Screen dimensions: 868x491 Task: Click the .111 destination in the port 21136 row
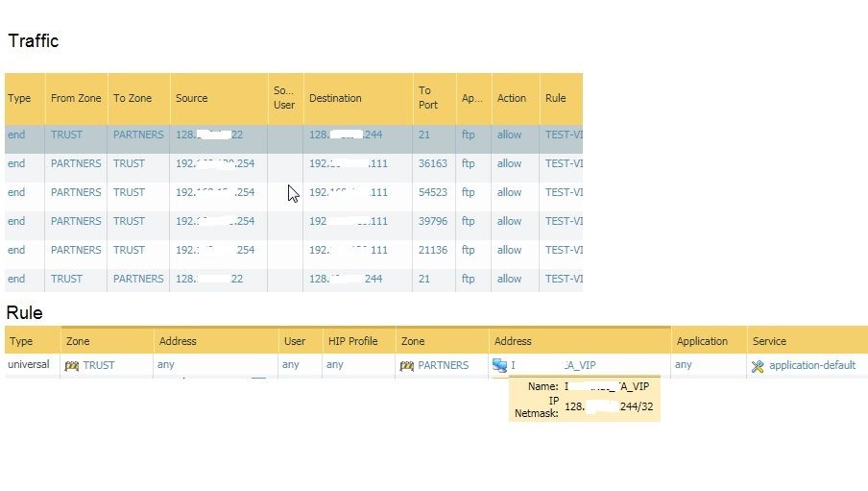coord(349,250)
